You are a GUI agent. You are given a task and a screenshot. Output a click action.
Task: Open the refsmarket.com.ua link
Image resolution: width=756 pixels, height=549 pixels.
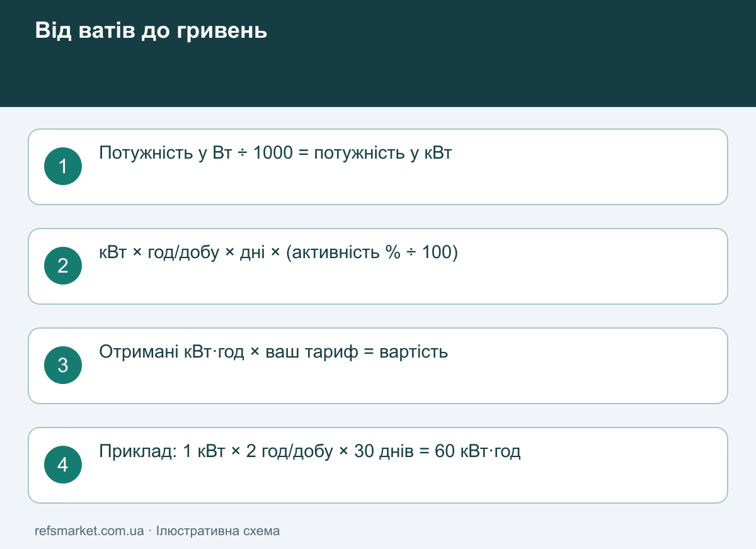(x=89, y=531)
